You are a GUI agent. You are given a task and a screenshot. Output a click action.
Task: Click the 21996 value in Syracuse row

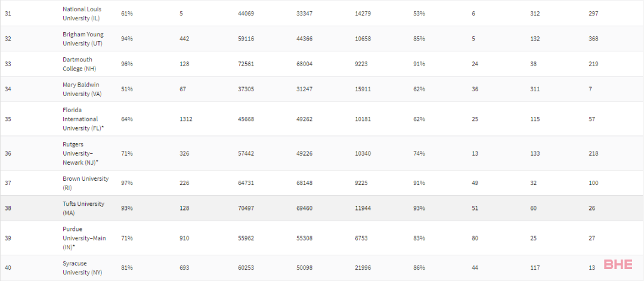tap(363, 268)
